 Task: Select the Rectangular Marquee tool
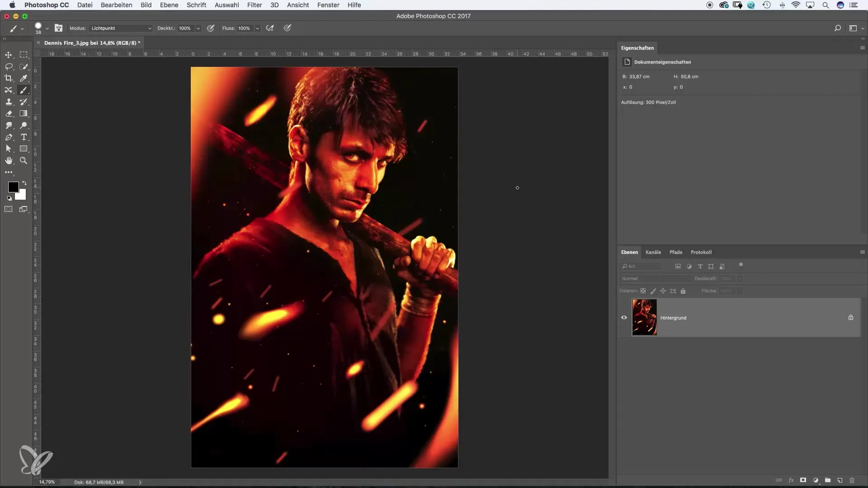24,55
